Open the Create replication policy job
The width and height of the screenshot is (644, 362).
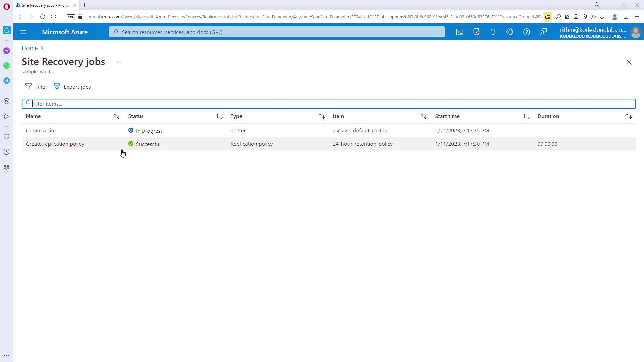point(55,144)
